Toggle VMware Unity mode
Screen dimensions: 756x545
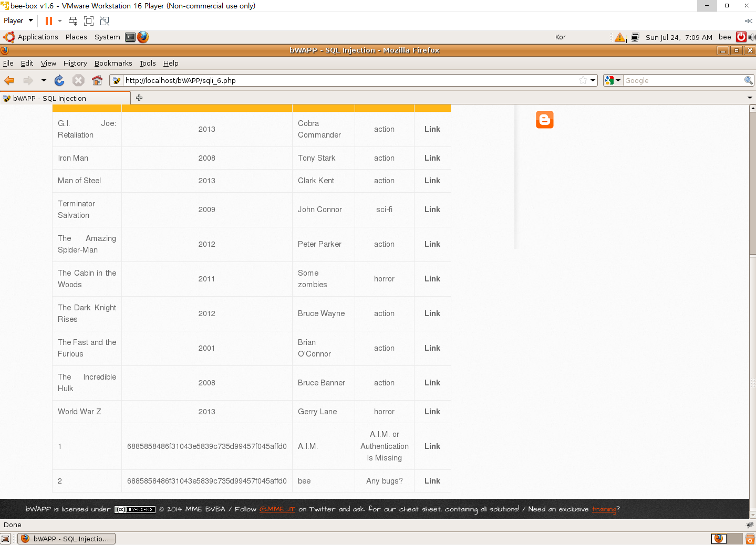tap(105, 21)
